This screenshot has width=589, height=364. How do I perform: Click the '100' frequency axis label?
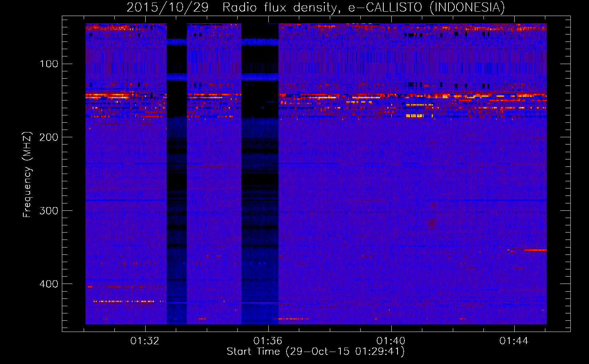[x=49, y=64]
